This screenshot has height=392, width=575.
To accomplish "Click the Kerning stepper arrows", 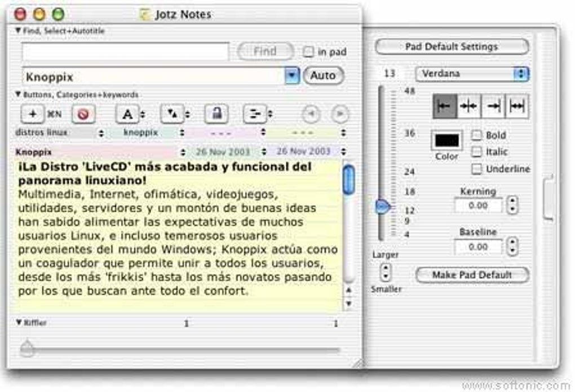I will [512, 205].
